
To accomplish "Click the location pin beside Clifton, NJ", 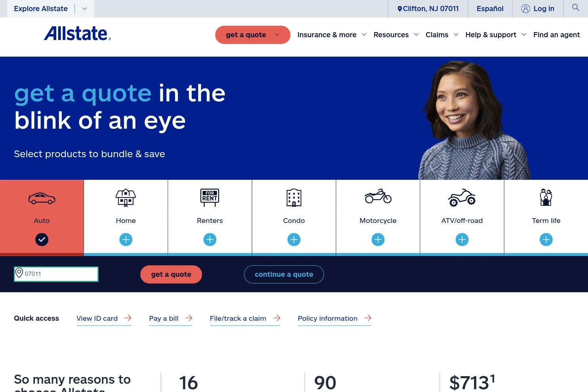I will (400, 9).
